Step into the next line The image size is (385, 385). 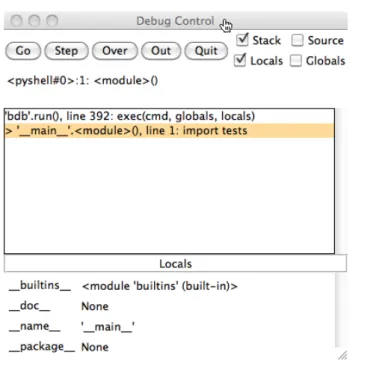tap(66, 51)
